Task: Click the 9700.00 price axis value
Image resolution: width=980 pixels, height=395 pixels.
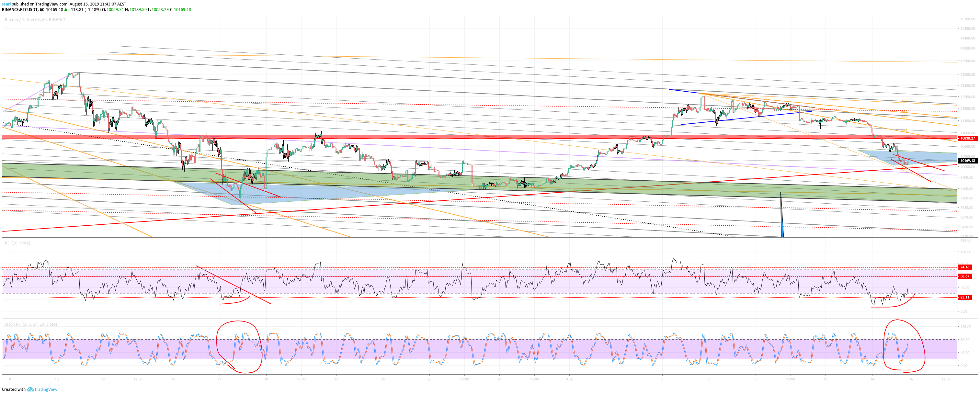Action: coord(967,177)
